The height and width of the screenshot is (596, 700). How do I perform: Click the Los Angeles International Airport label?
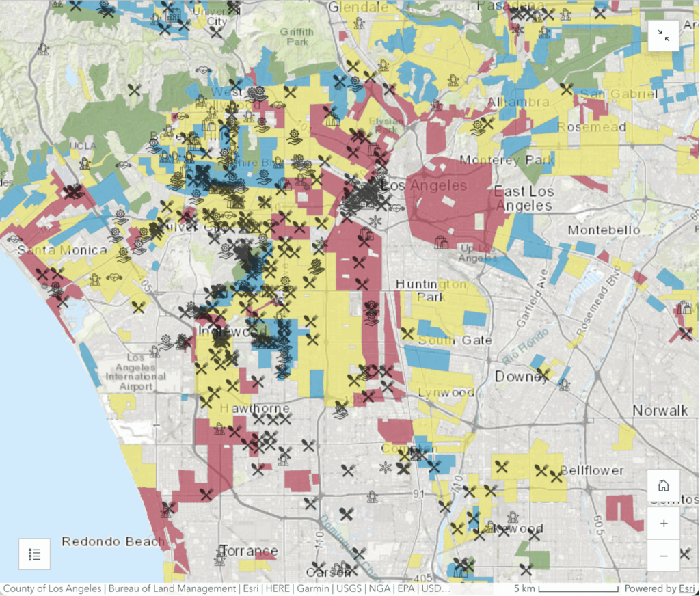pyautogui.click(x=136, y=372)
